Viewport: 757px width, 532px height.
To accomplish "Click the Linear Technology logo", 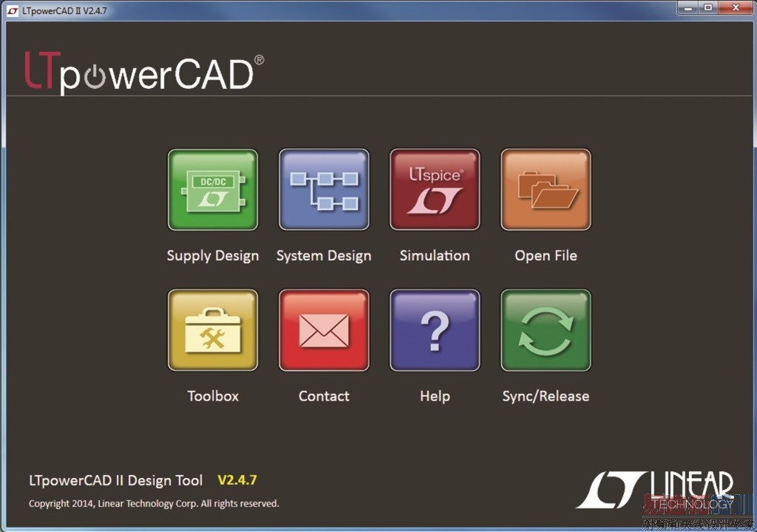I will (656, 490).
